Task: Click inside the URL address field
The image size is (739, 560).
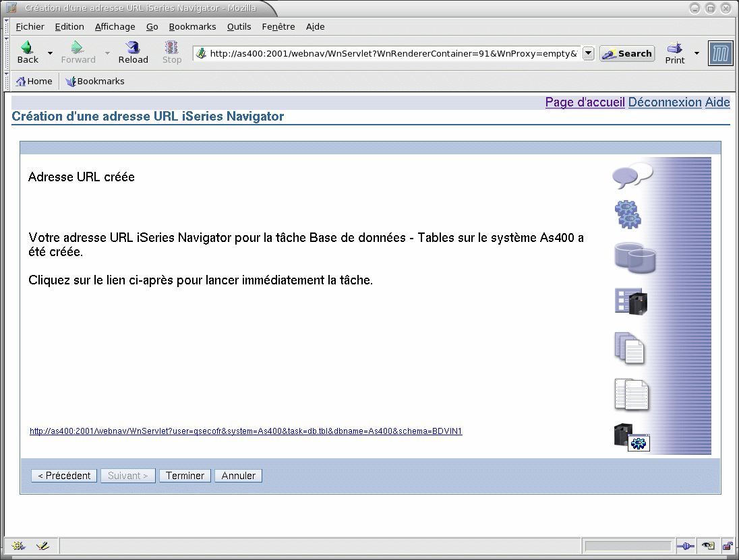Action: click(393, 54)
